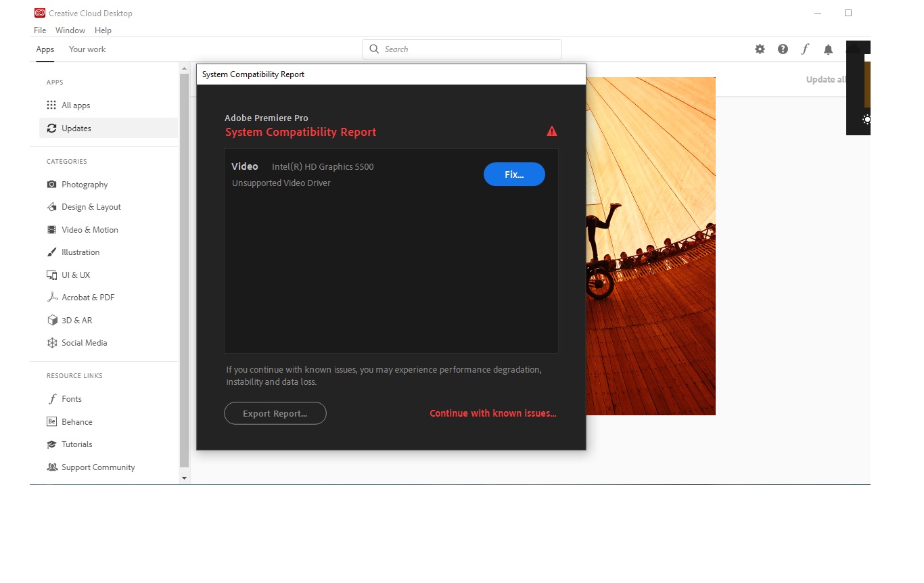
Task: Export the compatibility report
Action: pos(275,413)
